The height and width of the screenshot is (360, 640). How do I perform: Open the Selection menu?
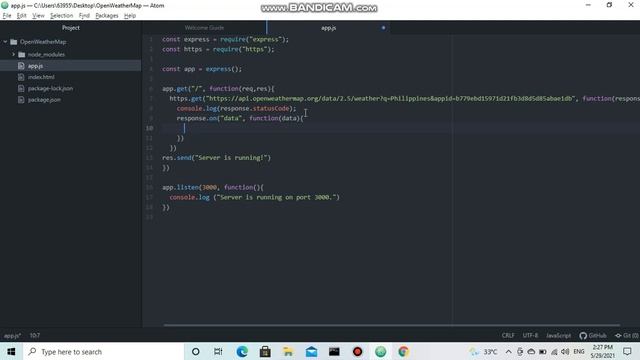(x=61, y=16)
